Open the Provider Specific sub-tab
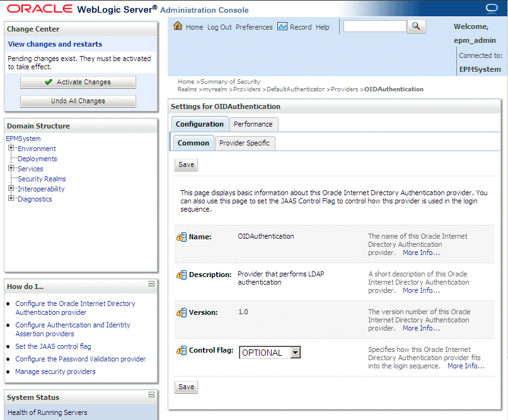This screenshot has height=420, width=508. [x=245, y=143]
